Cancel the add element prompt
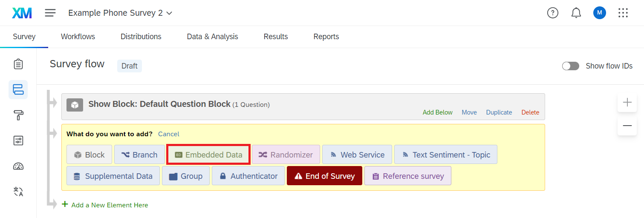Viewport: 644px width, 218px height. point(168,134)
